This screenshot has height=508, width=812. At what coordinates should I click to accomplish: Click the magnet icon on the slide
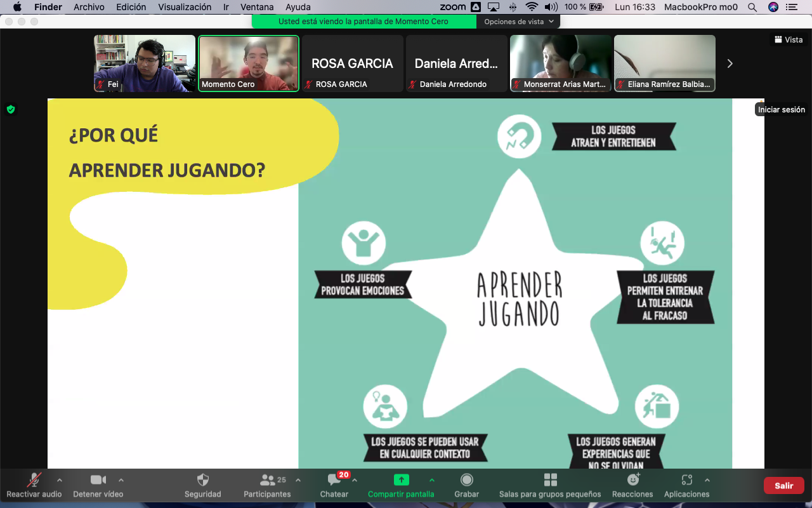pyautogui.click(x=520, y=137)
